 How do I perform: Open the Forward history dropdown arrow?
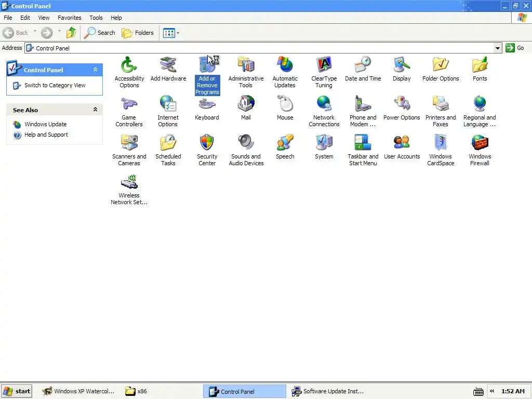point(59,32)
